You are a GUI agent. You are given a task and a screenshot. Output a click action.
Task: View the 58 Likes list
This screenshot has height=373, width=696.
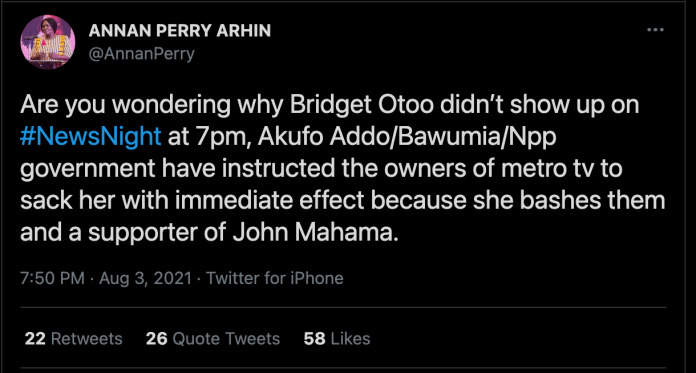tap(337, 339)
